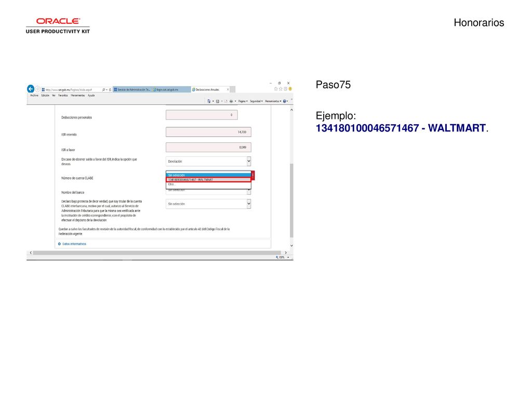Click the vertical scrollbar up arrow
The height and width of the screenshot is (399, 532).
coord(291,110)
